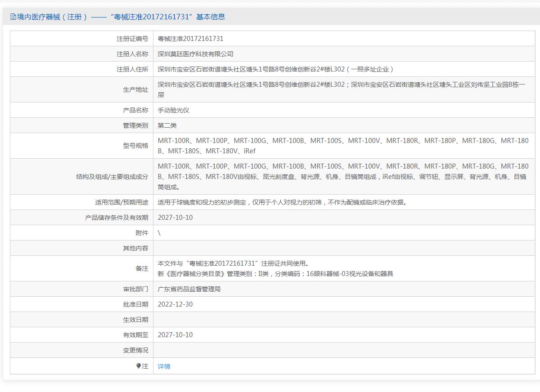Click the 产品储存条件及有效期 date 2027-10-10
The height and width of the screenshot is (392, 540).
click(175, 218)
